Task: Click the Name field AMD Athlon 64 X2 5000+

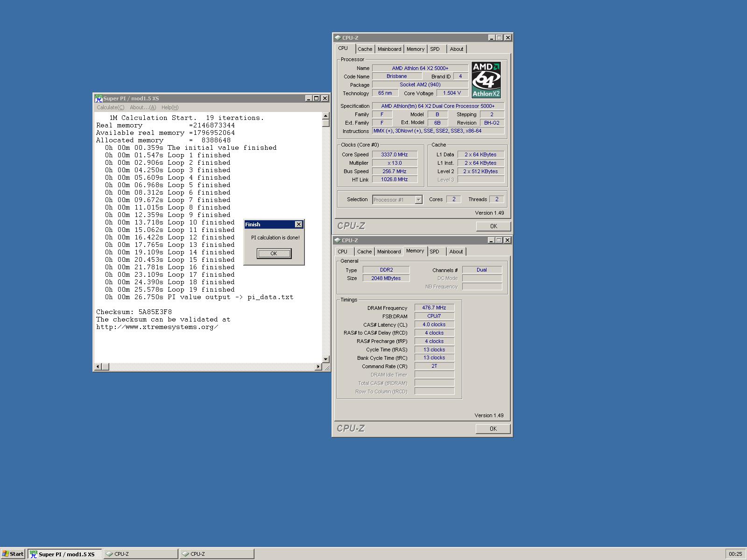Action: click(x=420, y=68)
